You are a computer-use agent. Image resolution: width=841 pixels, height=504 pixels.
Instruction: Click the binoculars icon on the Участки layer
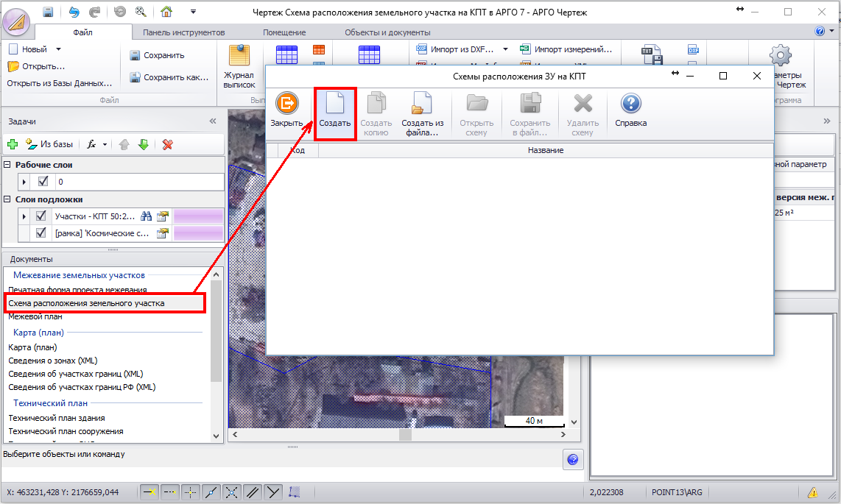click(146, 216)
